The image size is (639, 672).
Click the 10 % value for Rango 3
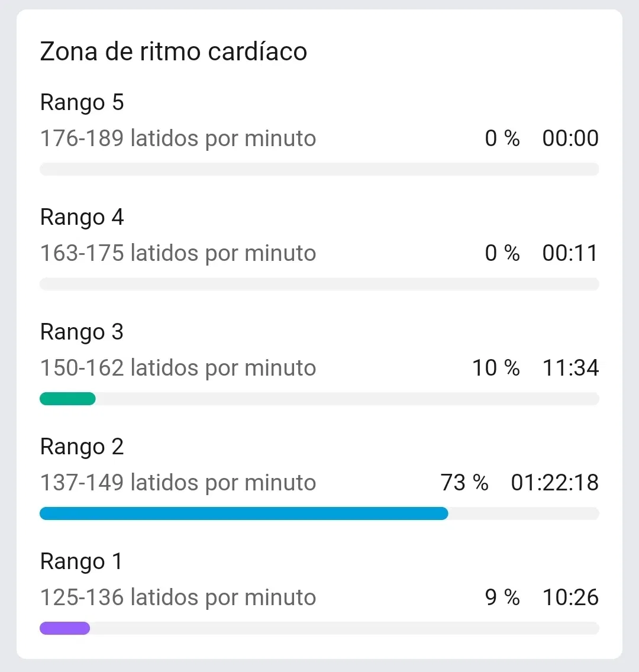click(496, 368)
